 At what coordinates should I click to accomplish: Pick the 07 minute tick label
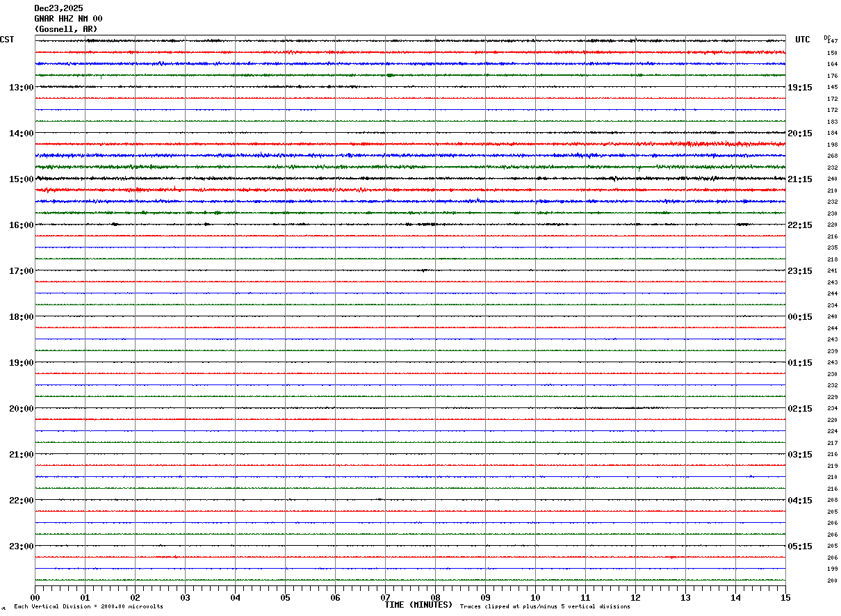point(385,597)
